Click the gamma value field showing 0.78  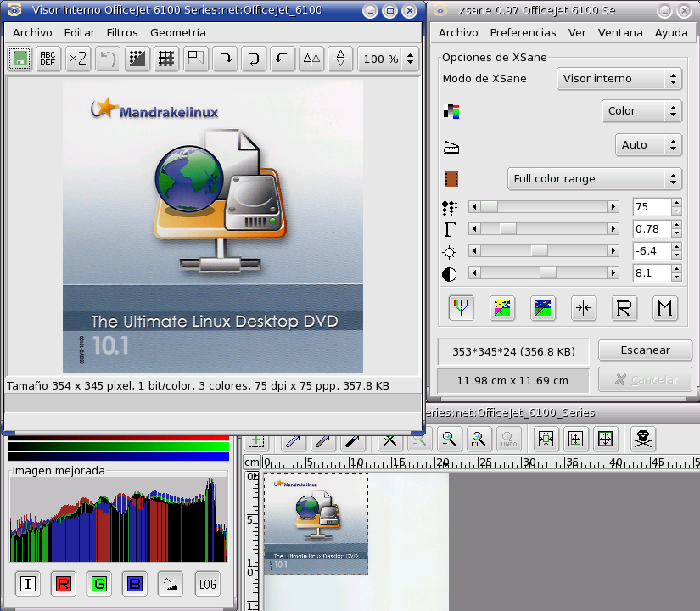tap(652, 228)
